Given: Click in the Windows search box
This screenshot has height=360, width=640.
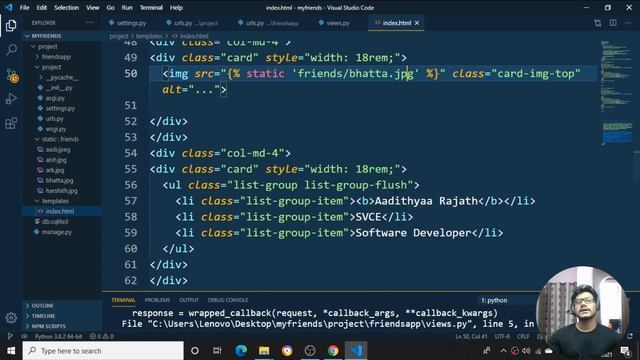Looking at the screenshot, I should [103, 351].
